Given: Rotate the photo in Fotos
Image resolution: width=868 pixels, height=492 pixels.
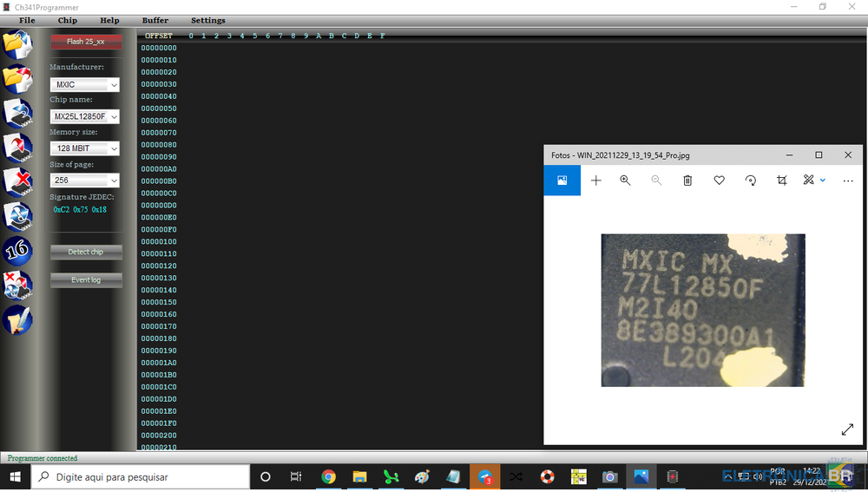Looking at the screenshot, I should pos(751,180).
